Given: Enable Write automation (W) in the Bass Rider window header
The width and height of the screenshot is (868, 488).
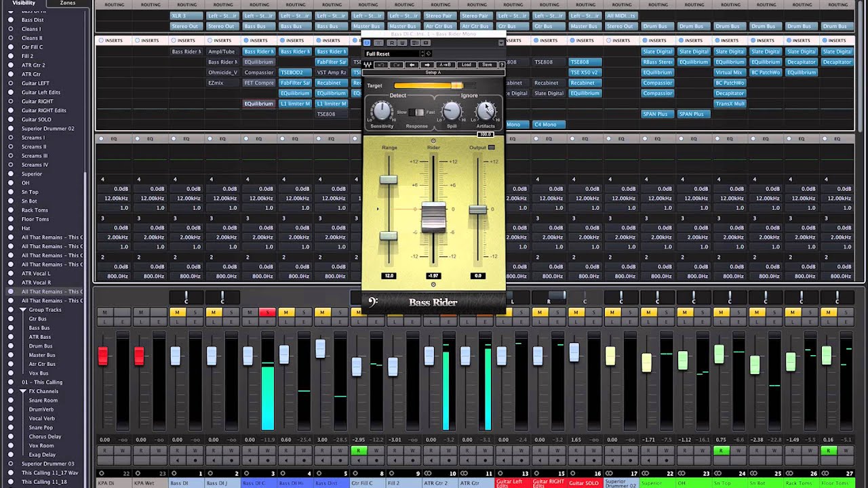Looking at the screenshot, I should click(x=402, y=43).
